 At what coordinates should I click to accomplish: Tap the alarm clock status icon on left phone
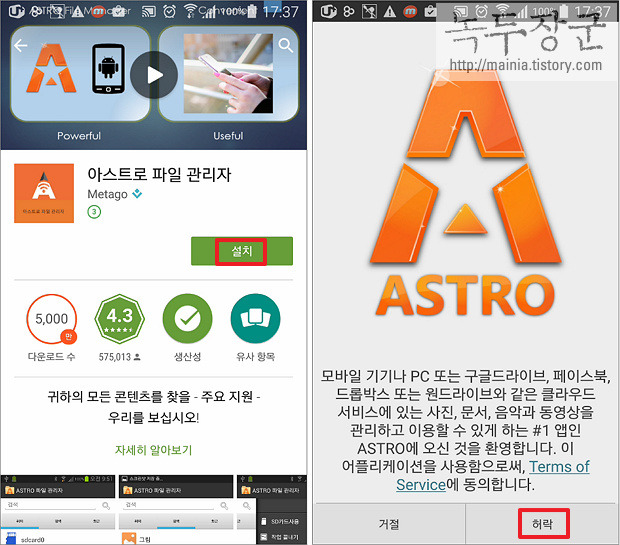tap(170, 11)
